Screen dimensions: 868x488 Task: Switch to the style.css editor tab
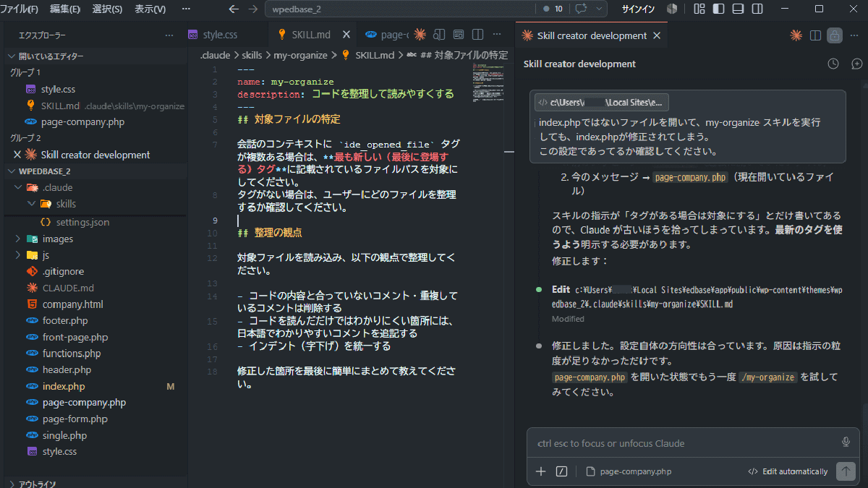219,35
